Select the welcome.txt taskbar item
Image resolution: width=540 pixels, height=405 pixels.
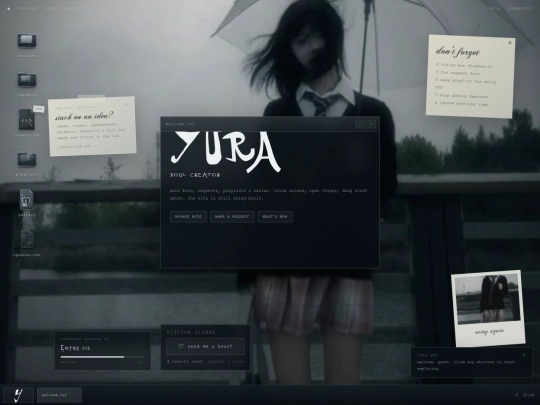click(x=59, y=395)
